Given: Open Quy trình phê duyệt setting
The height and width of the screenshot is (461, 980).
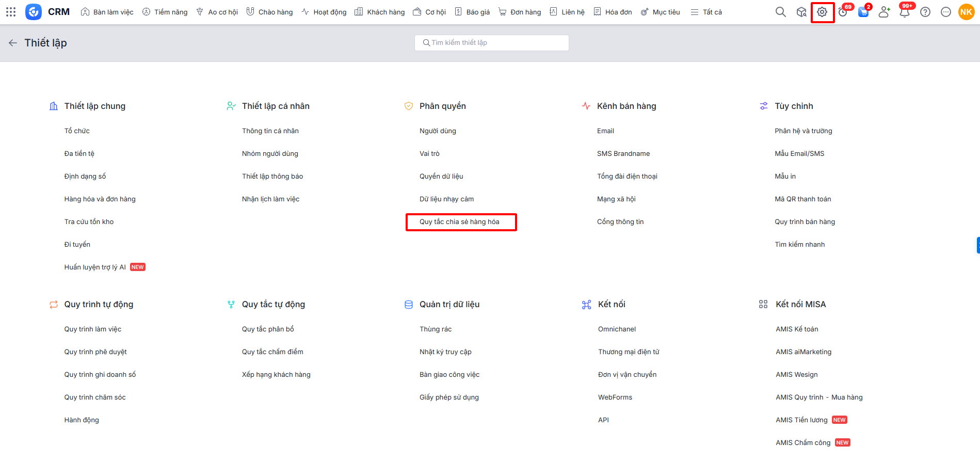Looking at the screenshot, I should point(95,352).
